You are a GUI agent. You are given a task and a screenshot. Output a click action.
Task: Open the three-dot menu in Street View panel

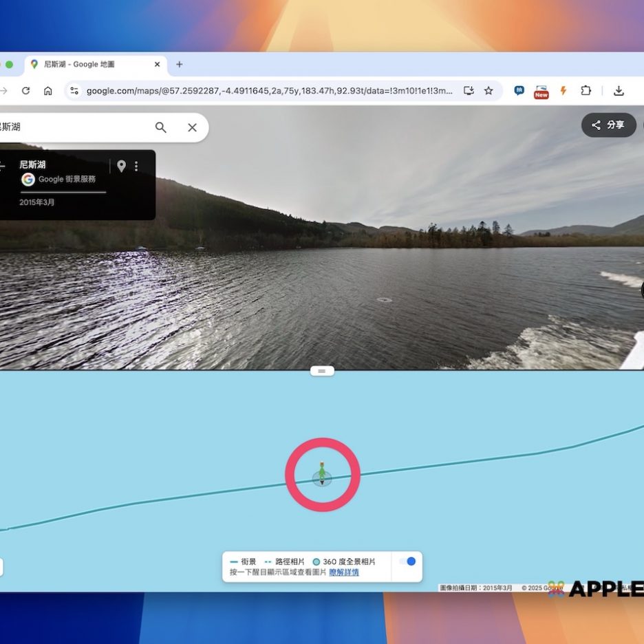pyautogui.click(x=136, y=166)
